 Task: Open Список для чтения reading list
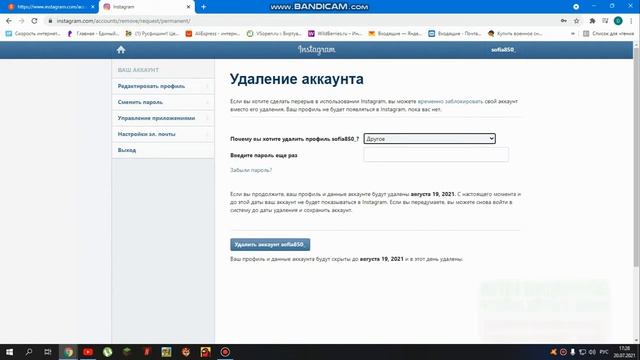tap(609, 33)
